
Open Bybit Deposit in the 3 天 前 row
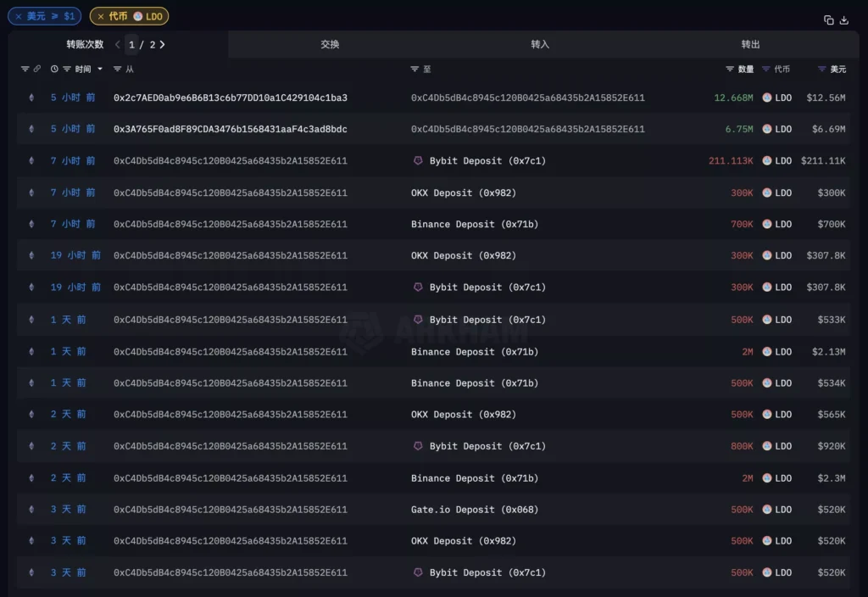coord(487,572)
